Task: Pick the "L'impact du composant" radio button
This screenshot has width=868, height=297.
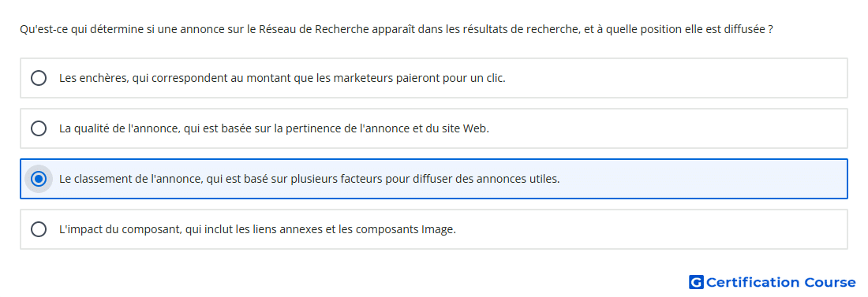Action: click(x=39, y=229)
